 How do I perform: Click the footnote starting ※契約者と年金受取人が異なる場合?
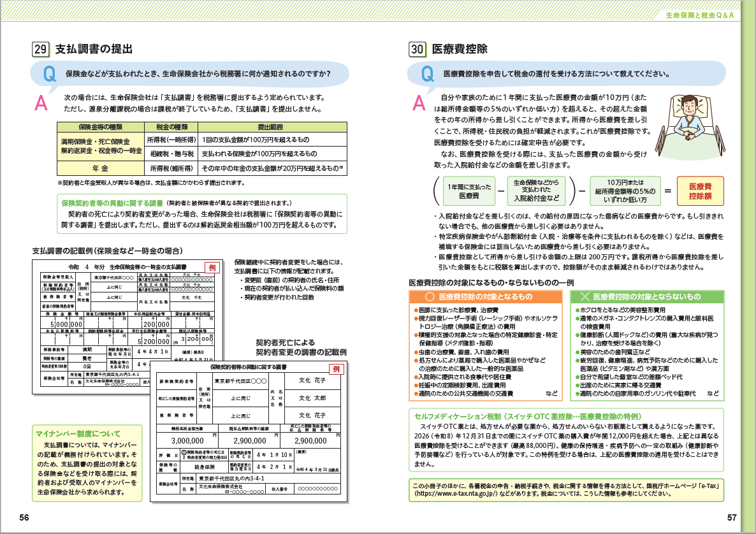tap(151, 183)
